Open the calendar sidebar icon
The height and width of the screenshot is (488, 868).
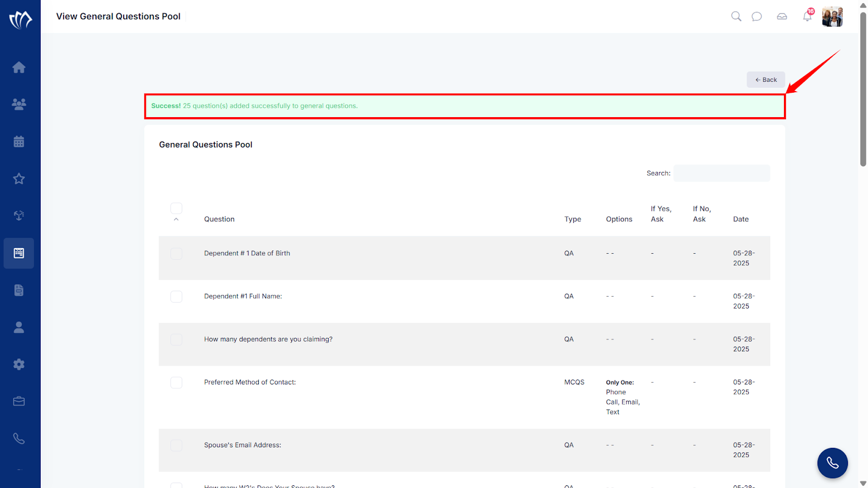(x=19, y=142)
